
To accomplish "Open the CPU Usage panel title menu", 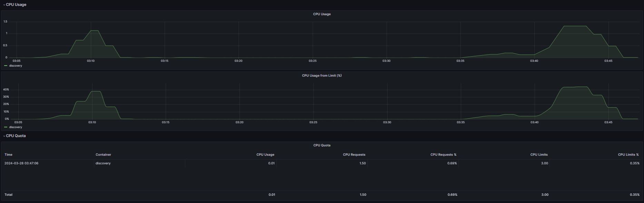I will 321,14.
